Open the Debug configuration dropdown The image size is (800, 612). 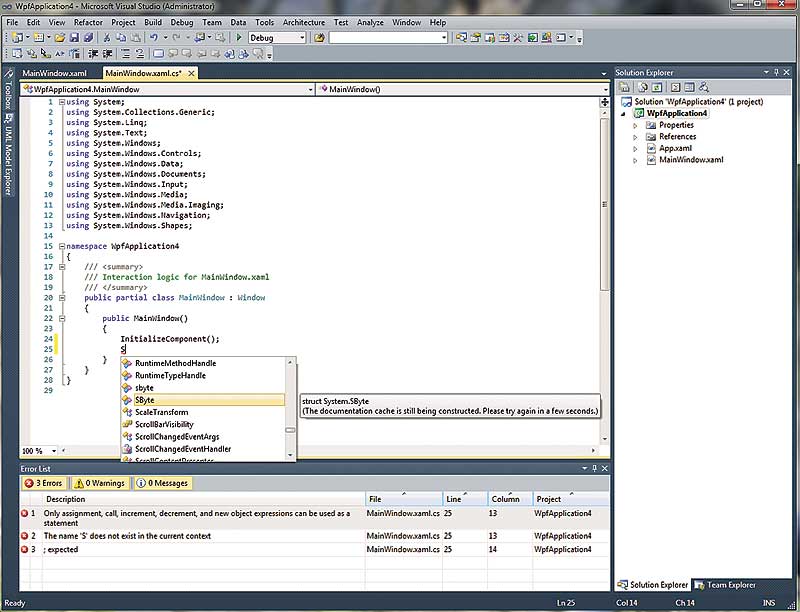tap(302, 38)
